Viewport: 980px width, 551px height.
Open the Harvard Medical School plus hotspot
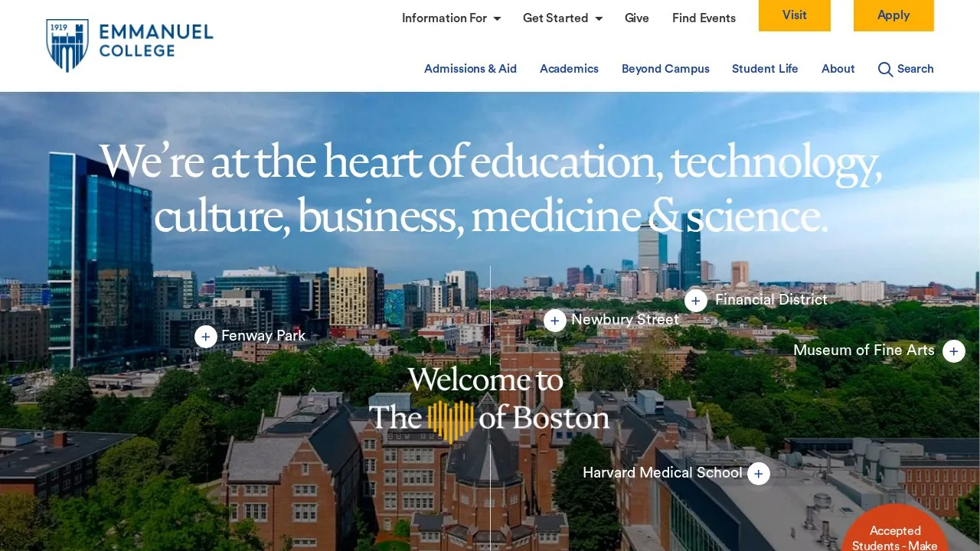click(x=759, y=474)
